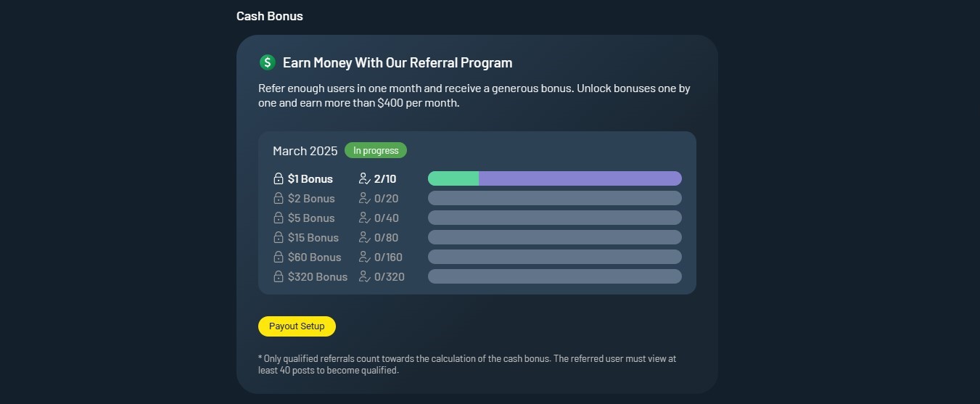This screenshot has width=980, height=404.
Task: Click the In progress status badge
Action: (376, 150)
